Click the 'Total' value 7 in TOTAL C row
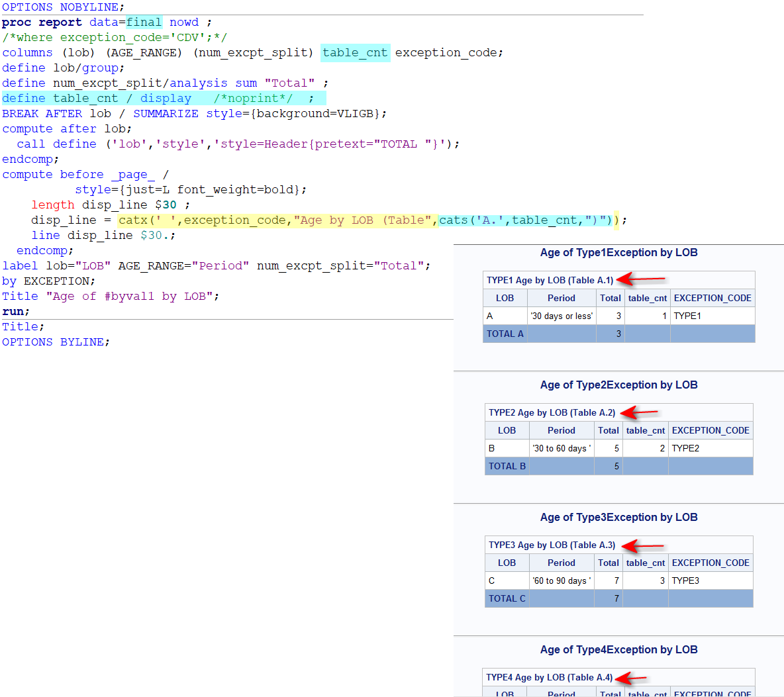Viewport: 784px width, 697px height. coord(616,598)
